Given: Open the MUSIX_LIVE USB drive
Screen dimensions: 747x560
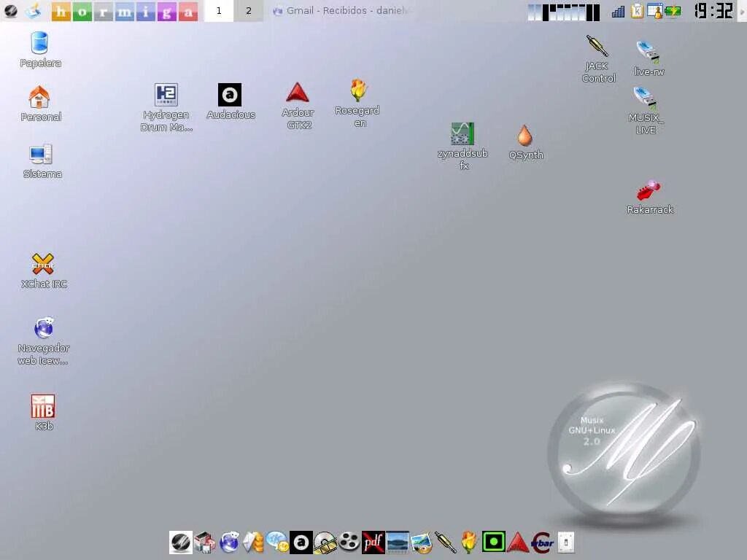Looking at the screenshot, I should [646, 111].
